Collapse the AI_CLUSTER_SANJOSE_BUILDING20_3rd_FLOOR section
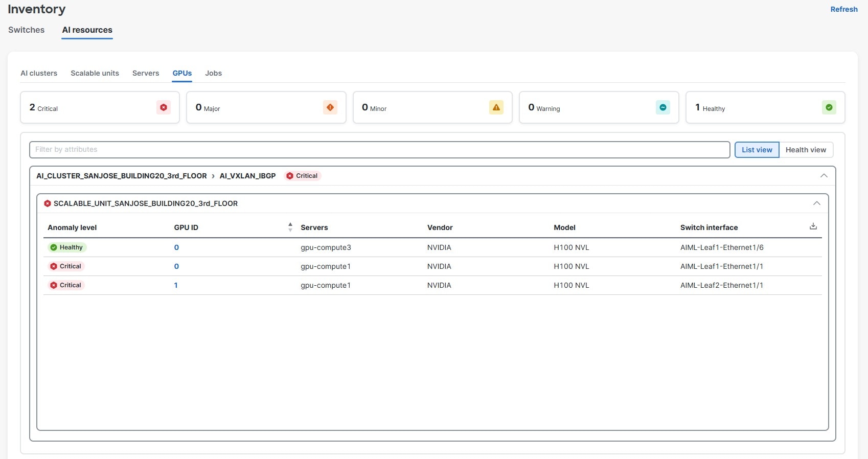 (x=824, y=176)
